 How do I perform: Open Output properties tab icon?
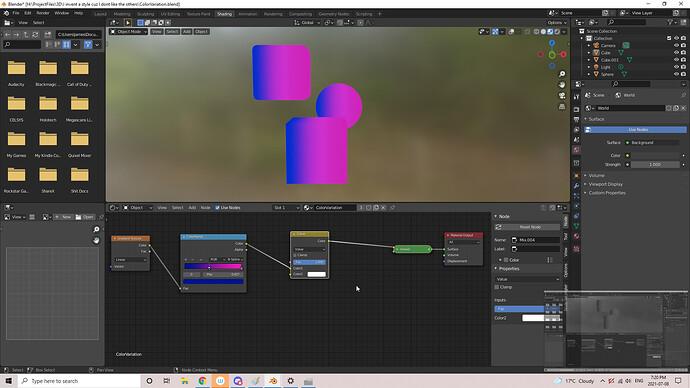(x=576, y=119)
